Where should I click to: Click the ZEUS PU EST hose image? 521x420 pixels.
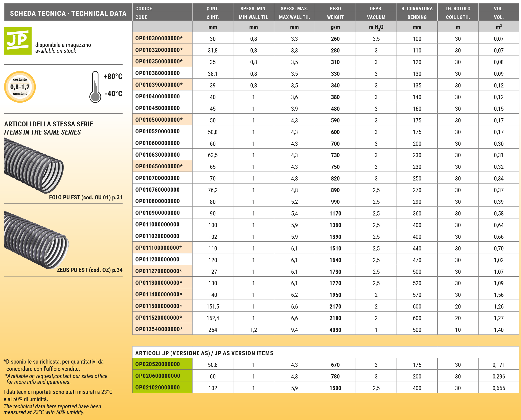36,240
